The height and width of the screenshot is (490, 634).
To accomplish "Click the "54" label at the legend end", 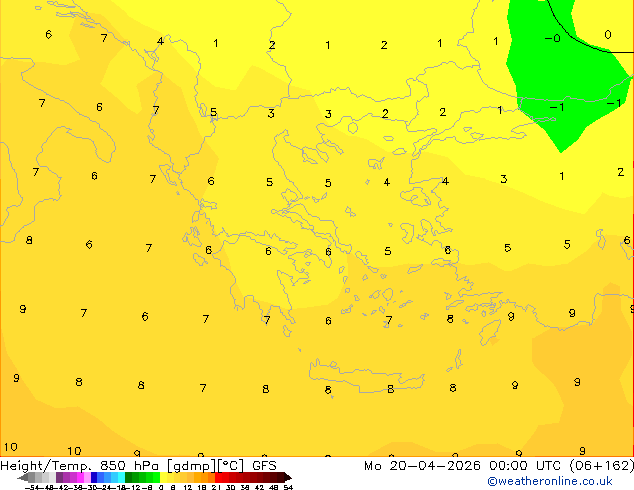I will 288,487.
